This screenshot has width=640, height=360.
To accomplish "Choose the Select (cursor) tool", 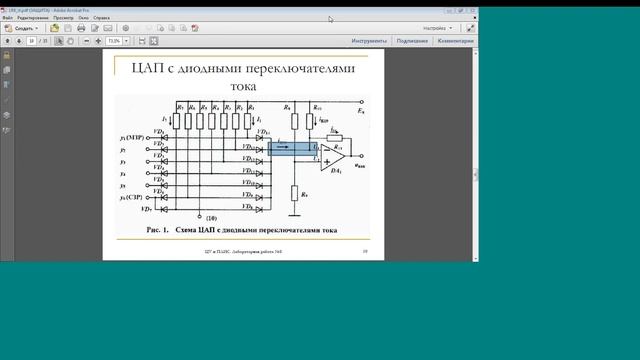I will (59, 41).
